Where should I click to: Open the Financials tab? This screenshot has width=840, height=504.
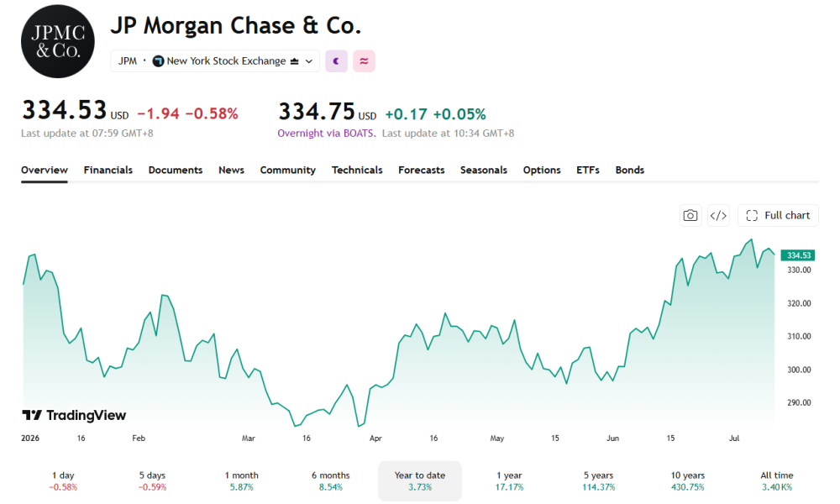[108, 170]
